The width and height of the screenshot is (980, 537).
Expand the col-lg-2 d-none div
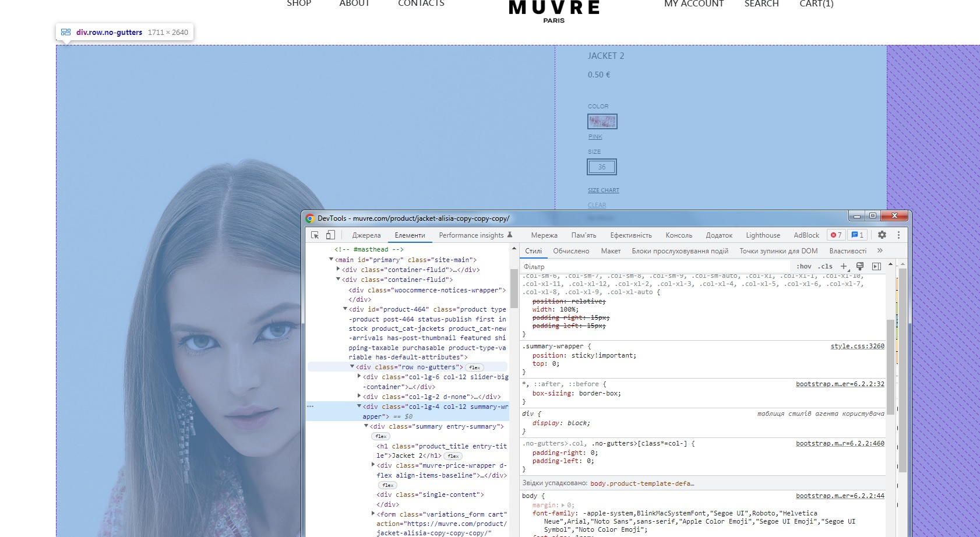click(359, 396)
